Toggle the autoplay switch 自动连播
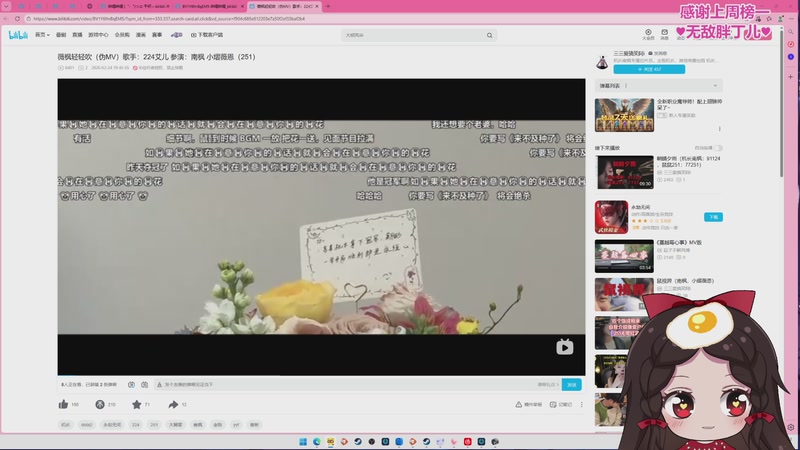Screen dimensions: 800x450 718,148
